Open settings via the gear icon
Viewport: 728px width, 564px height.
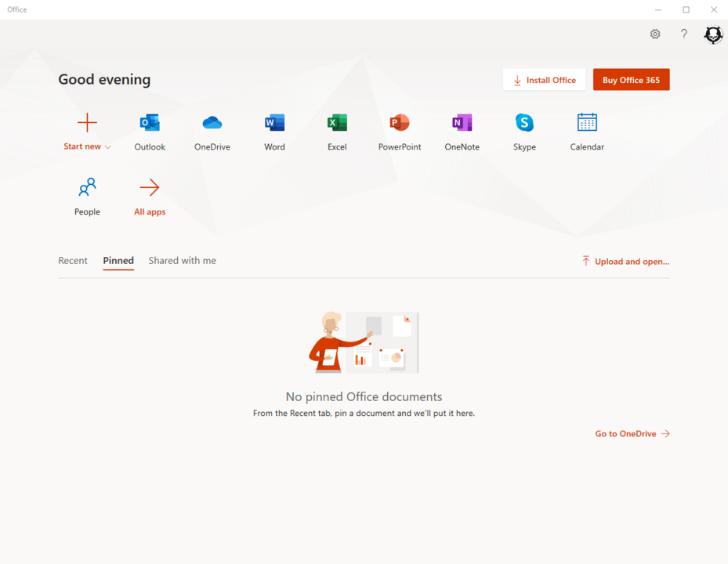pyautogui.click(x=654, y=34)
